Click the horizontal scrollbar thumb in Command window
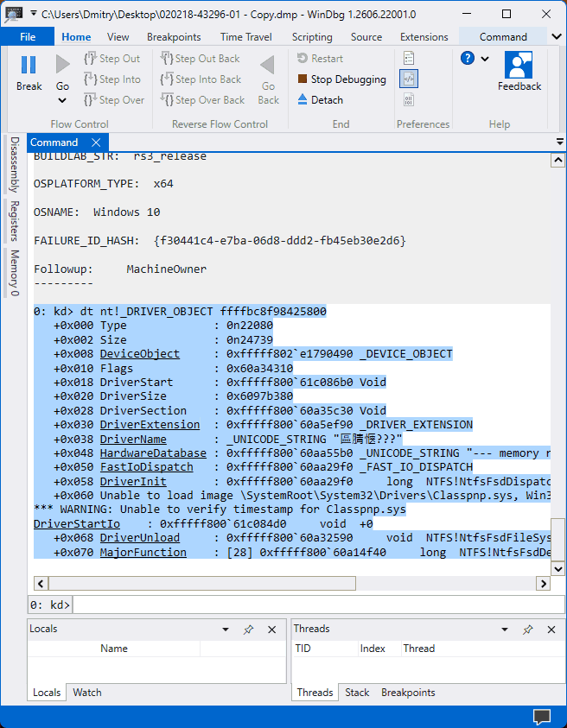Screen dimensions: 567x728 point(202,583)
